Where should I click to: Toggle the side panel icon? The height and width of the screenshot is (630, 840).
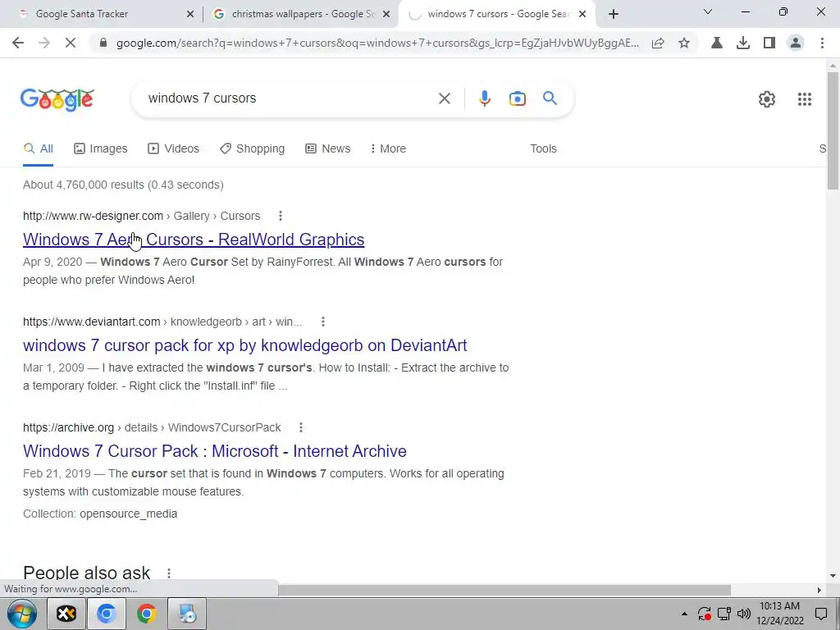(769, 43)
